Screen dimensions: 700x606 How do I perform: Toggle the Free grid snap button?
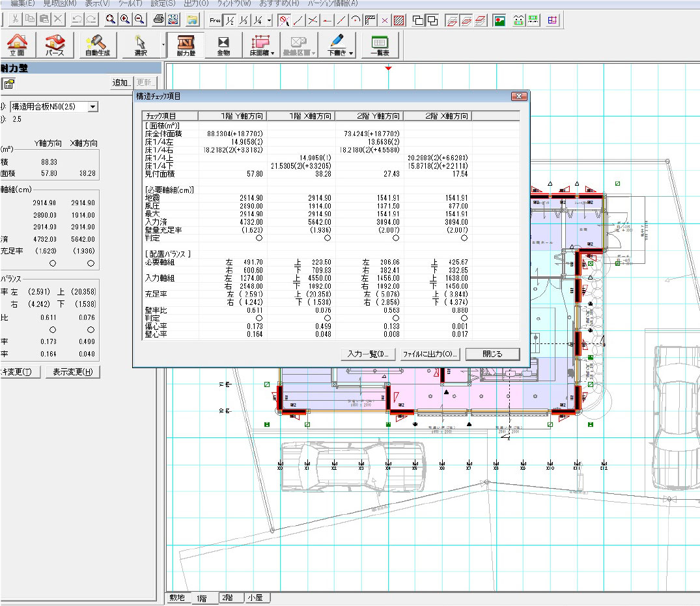tap(215, 20)
